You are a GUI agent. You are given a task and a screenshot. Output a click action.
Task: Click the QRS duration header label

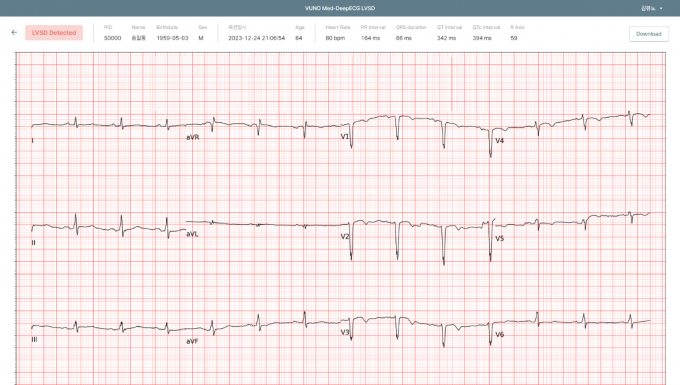coord(411,27)
